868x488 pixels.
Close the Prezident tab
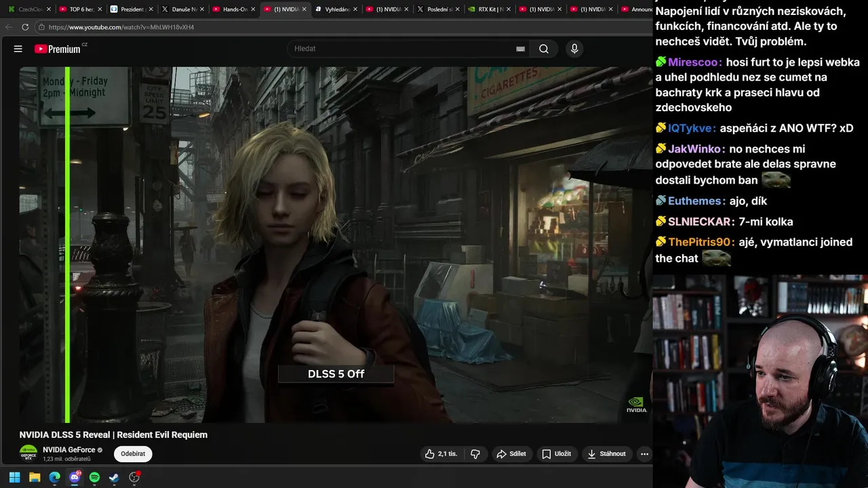click(x=151, y=9)
